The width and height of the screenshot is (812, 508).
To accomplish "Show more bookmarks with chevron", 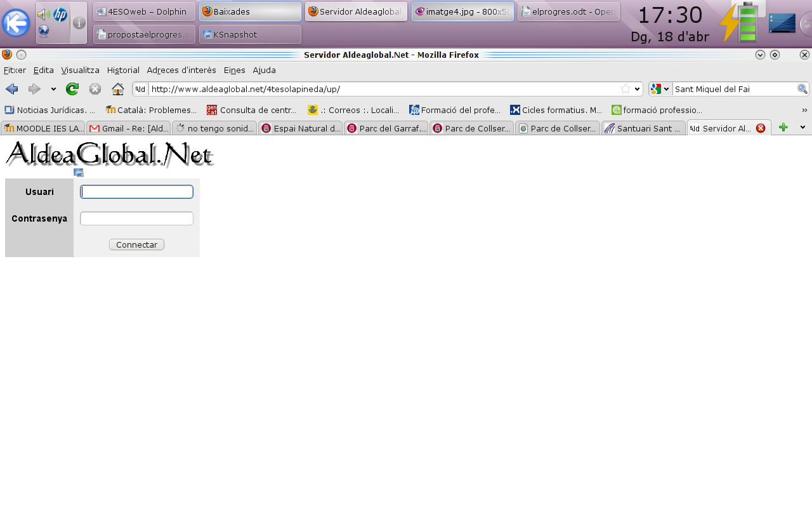I will tap(804, 110).
